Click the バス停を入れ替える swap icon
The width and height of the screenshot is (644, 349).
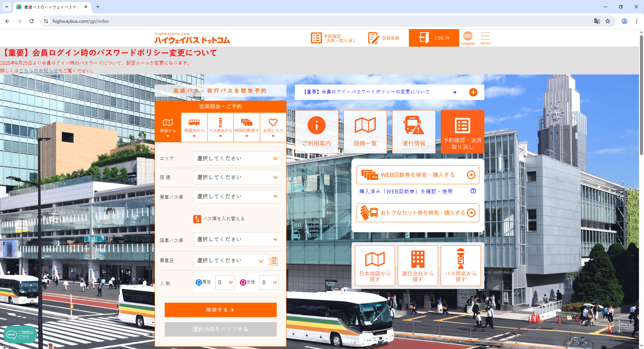tap(197, 219)
